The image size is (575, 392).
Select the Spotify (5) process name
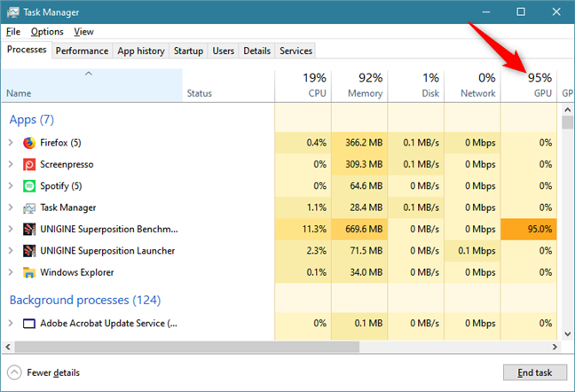(x=61, y=185)
